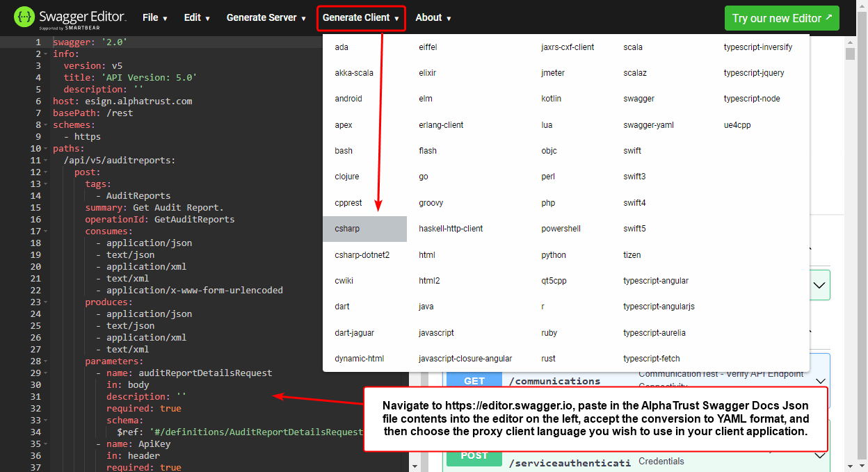Select the android client generator
The height and width of the screenshot is (472, 868).
coord(348,99)
